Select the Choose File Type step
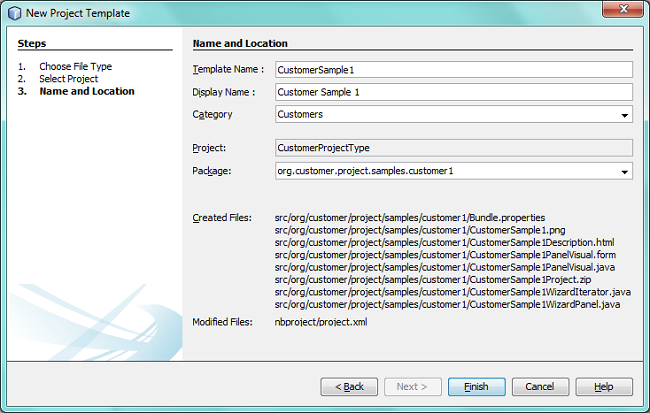This screenshot has height=413, width=650. [x=75, y=67]
